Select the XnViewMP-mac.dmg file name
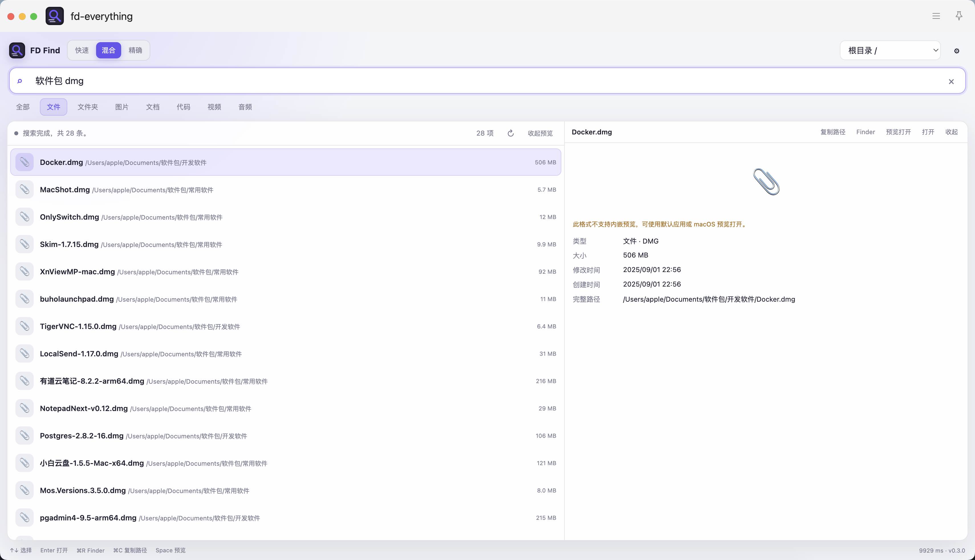This screenshot has height=560, width=975. point(77,271)
